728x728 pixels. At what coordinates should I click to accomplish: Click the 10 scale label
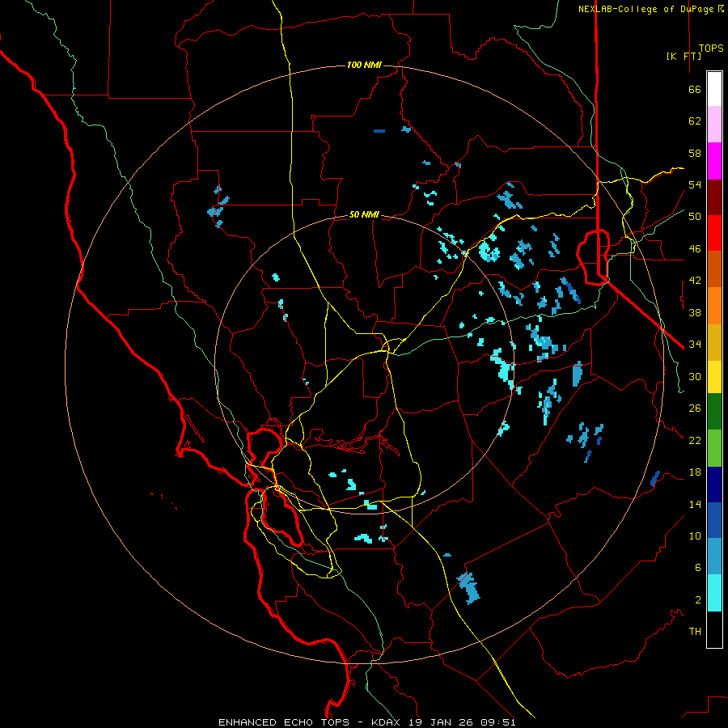pos(695,535)
